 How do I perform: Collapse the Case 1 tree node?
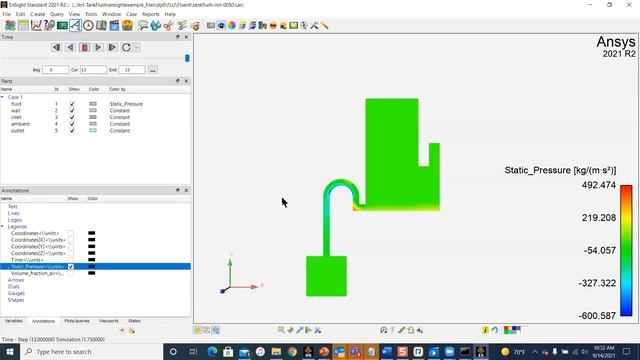tap(2, 97)
